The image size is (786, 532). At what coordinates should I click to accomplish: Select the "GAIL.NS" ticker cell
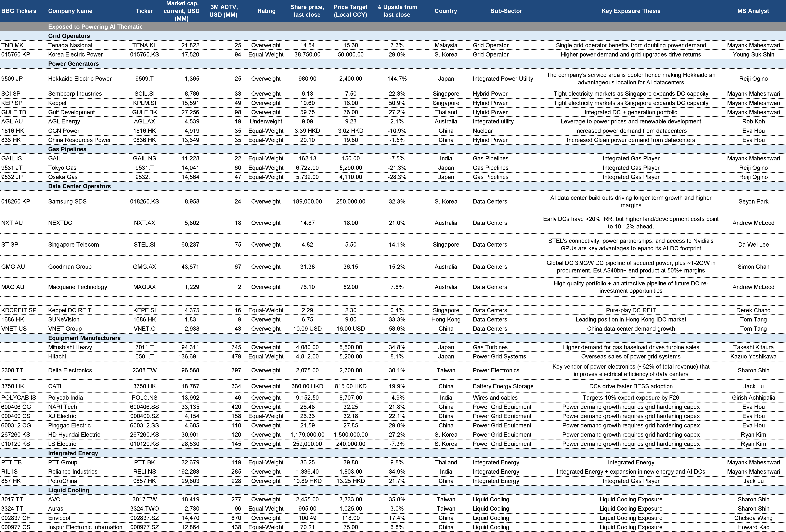tap(144, 158)
